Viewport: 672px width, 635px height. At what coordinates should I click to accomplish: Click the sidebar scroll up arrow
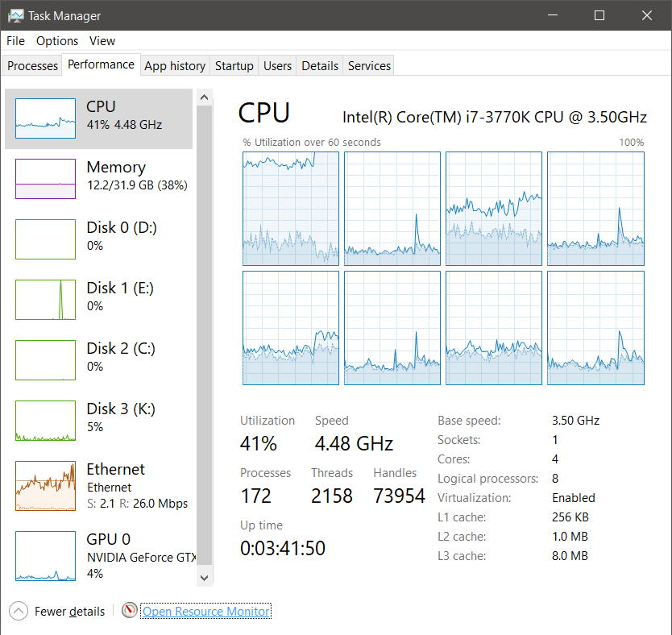click(x=205, y=98)
